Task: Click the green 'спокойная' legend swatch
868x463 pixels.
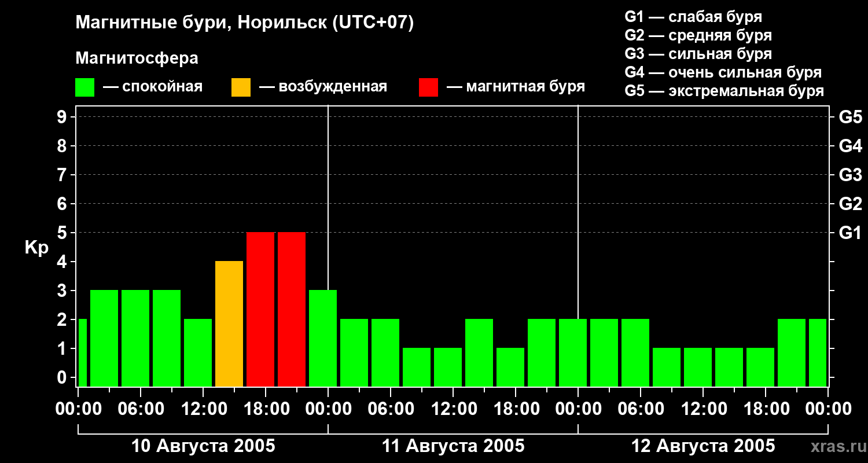Action: click(84, 87)
